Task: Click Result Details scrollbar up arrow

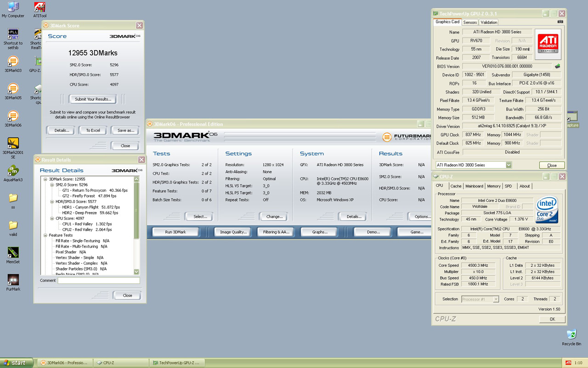Action: pyautogui.click(x=136, y=178)
